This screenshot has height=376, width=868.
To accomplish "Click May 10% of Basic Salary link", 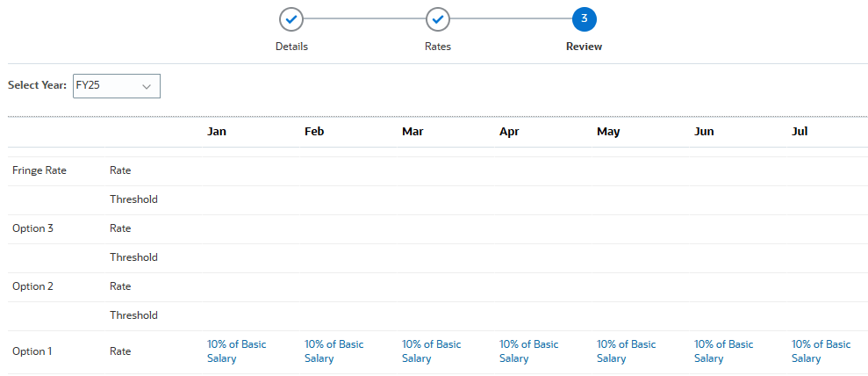I will (x=626, y=351).
